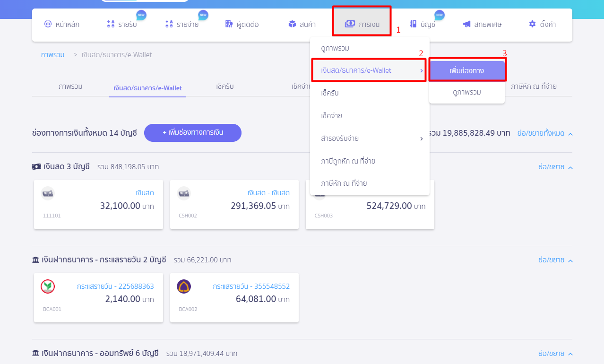
Task: Select cash icon on CSH002 card
Action: [183, 193]
